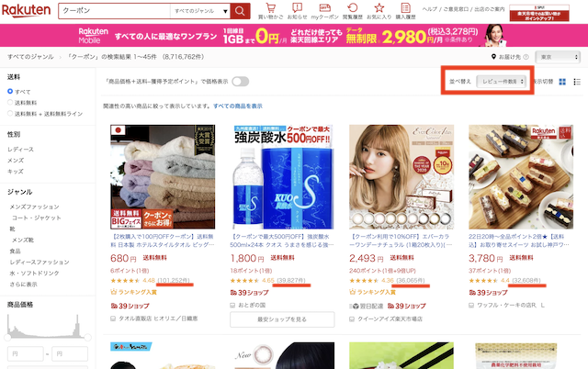Open the お気に入り star icon
Screen dimensions: 588x369
pyautogui.click(x=379, y=11)
